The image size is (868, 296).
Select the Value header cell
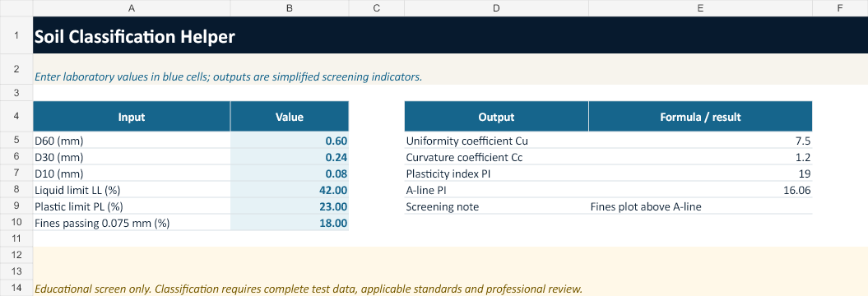point(290,117)
